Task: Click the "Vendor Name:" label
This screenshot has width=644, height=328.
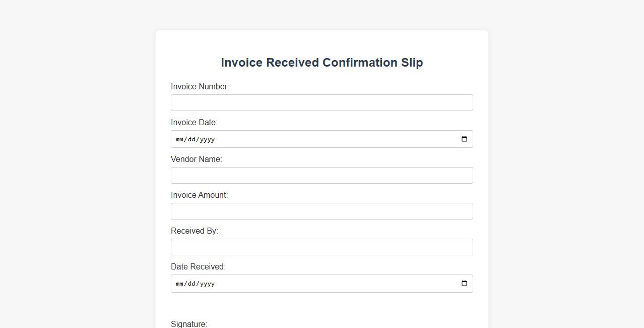Action: click(196, 159)
